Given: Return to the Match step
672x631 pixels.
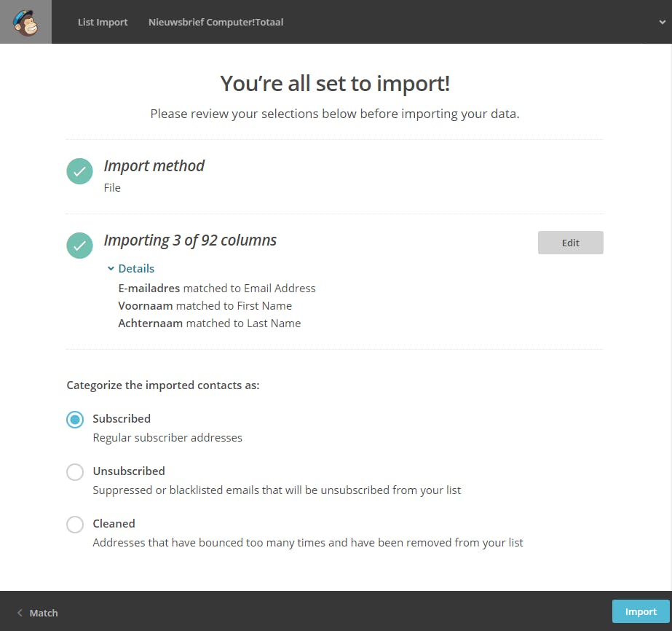Looking at the screenshot, I should click(43, 613).
